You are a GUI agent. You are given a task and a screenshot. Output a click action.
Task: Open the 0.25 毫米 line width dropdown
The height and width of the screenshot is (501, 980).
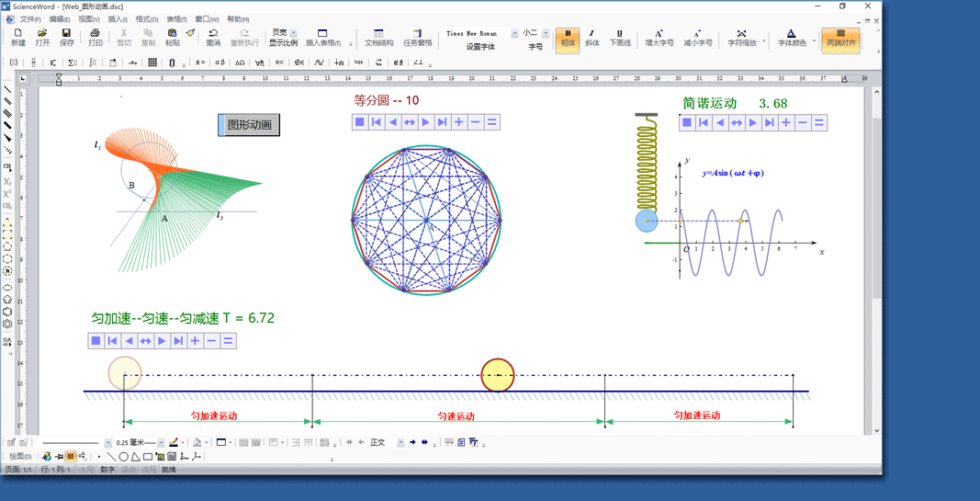[162, 443]
